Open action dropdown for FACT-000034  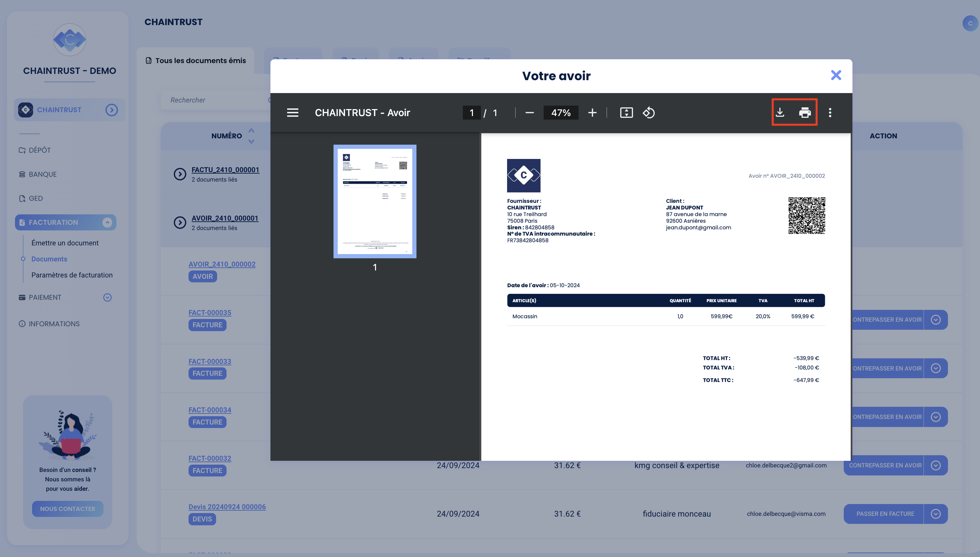click(936, 417)
